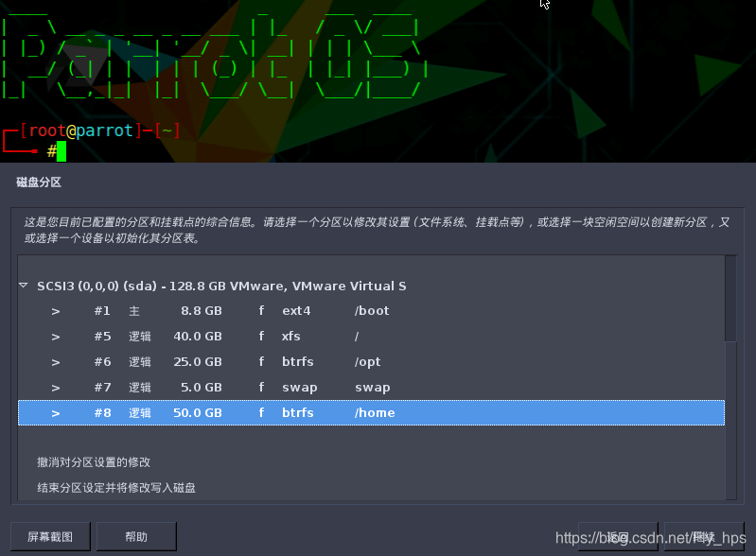Select the /opt mount point entry
The image size is (756, 556).
[x=367, y=362]
